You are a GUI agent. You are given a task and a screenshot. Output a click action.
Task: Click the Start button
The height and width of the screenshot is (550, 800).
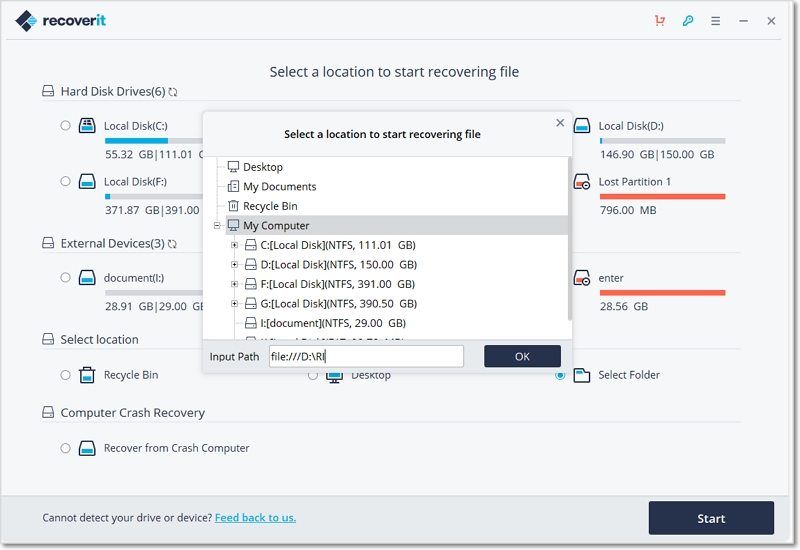711,518
